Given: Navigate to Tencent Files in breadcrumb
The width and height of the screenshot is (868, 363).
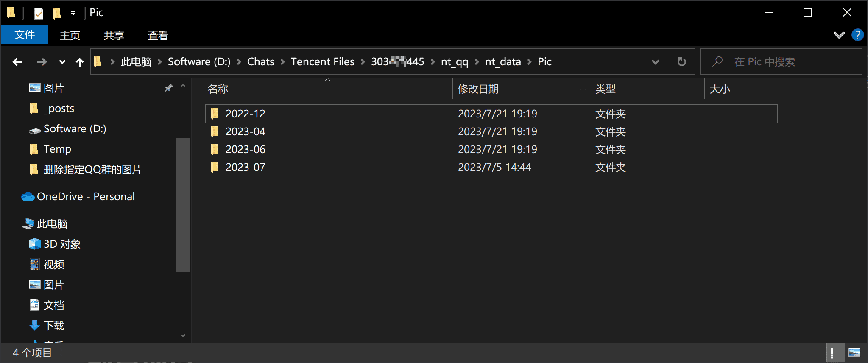Looking at the screenshot, I should click(322, 62).
